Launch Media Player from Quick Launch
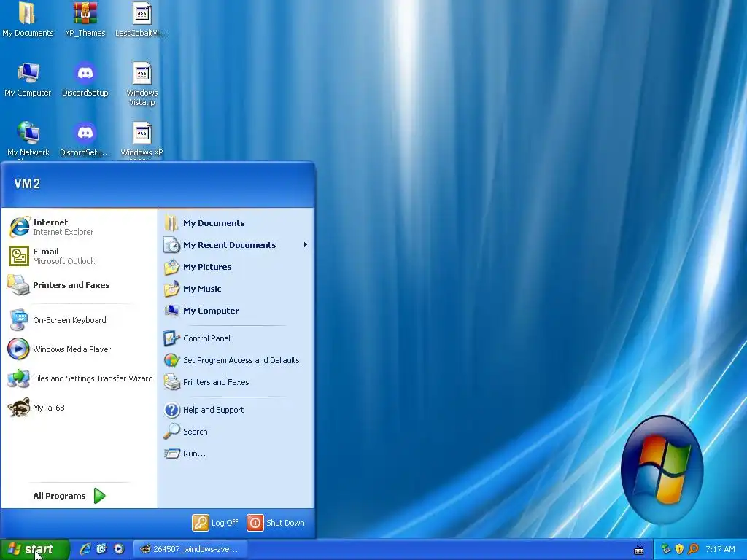The width and height of the screenshot is (747, 560). pos(119,549)
